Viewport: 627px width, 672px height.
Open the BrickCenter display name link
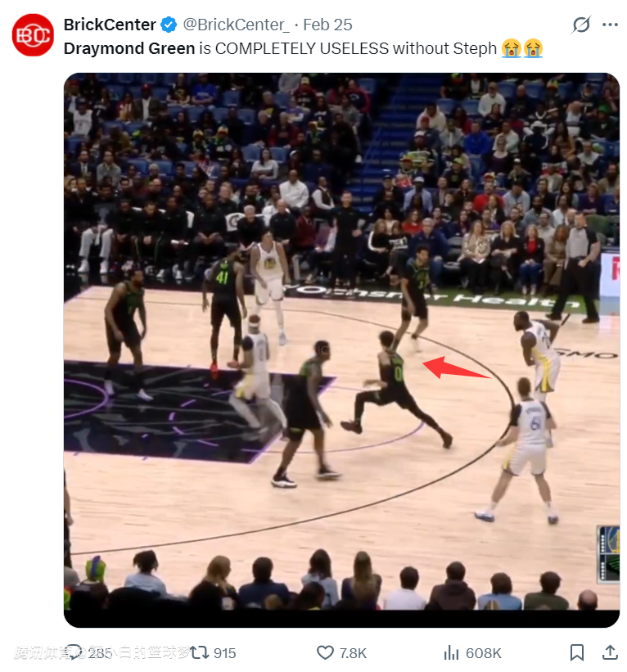(x=110, y=25)
